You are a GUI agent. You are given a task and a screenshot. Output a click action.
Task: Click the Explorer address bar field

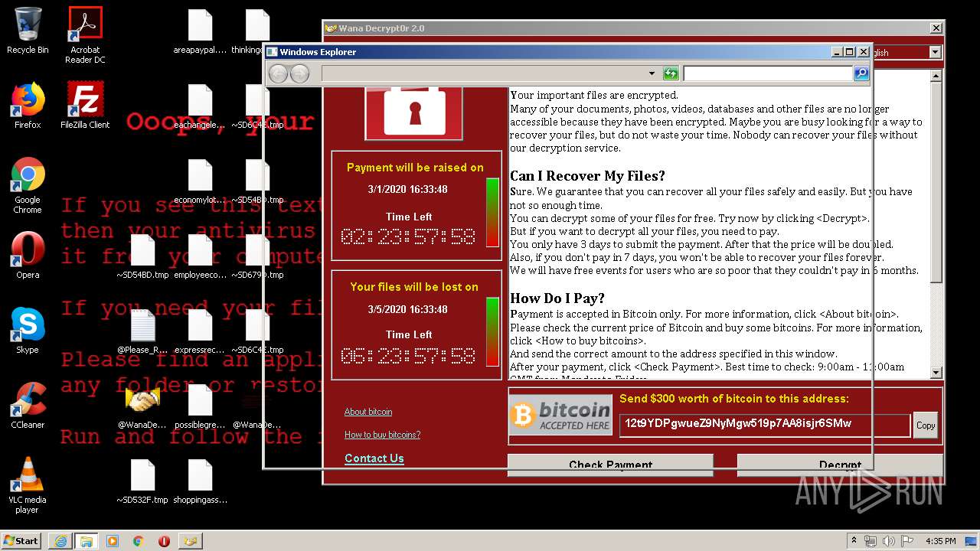[489, 73]
